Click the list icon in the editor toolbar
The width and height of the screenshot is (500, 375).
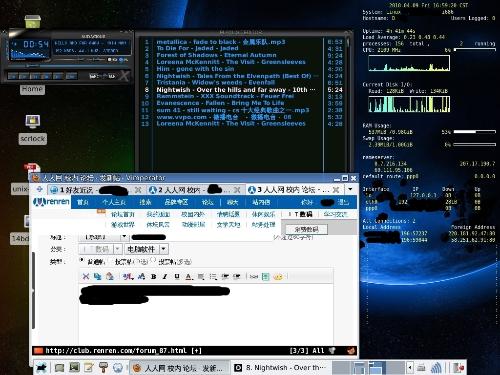tap(213, 276)
